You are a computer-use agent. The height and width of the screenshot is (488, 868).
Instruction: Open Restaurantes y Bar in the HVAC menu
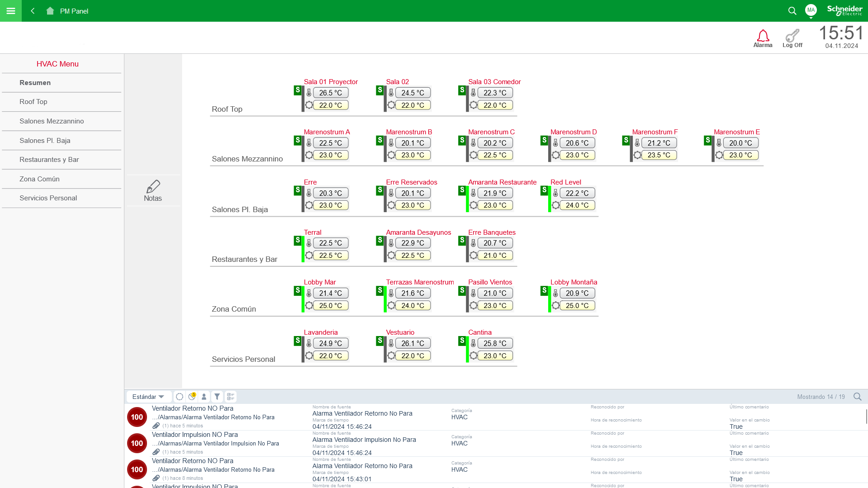pyautogui.click(x=49, y=160)
